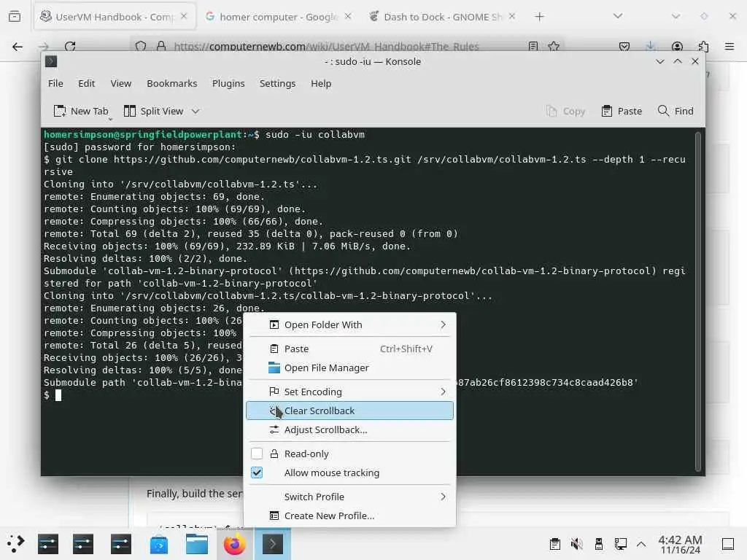Click the New Tab toolbar button

point(81,111)
